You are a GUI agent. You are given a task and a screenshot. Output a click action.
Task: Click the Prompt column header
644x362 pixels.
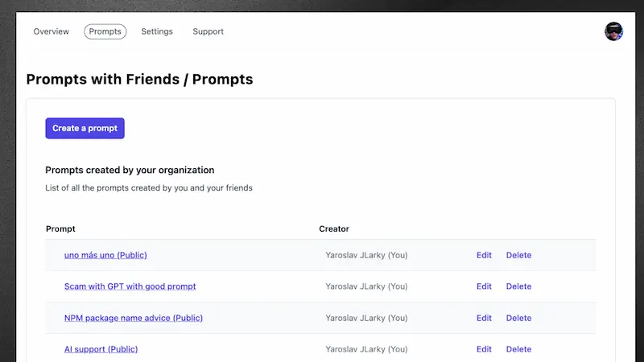60,229
